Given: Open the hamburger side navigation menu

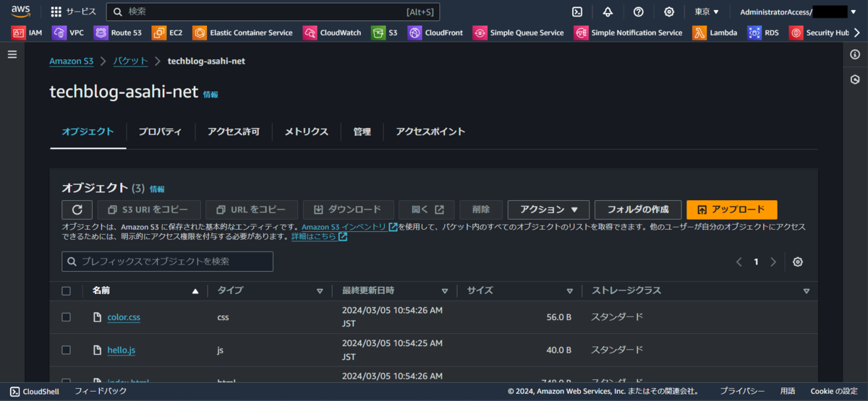Looking at the screenshot, I should coord(12,55).
